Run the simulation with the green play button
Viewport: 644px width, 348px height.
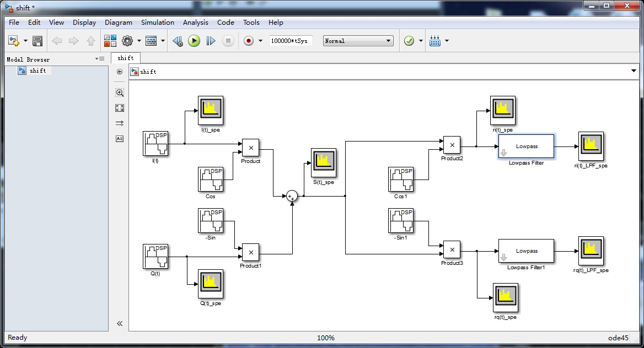point(194,41)
